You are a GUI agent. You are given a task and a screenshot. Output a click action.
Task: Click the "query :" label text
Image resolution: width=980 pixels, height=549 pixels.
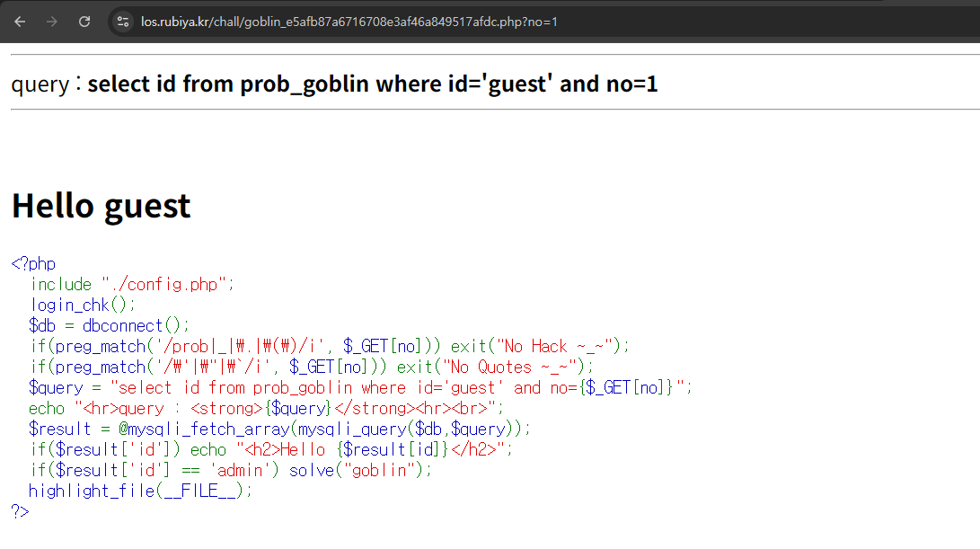[x=45, y=84]
